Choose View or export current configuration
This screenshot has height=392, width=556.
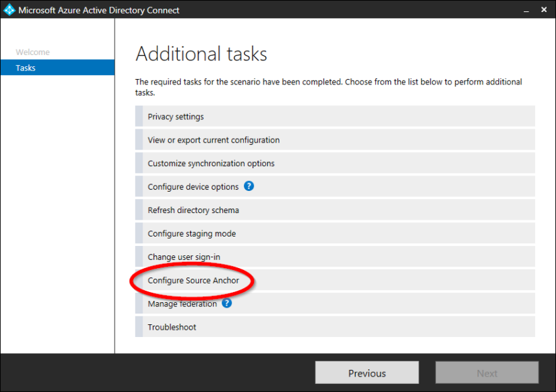(214, 140)
